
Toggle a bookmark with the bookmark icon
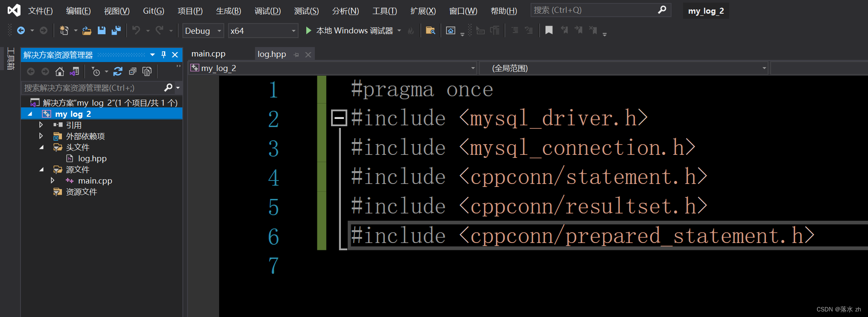point(549,30)
